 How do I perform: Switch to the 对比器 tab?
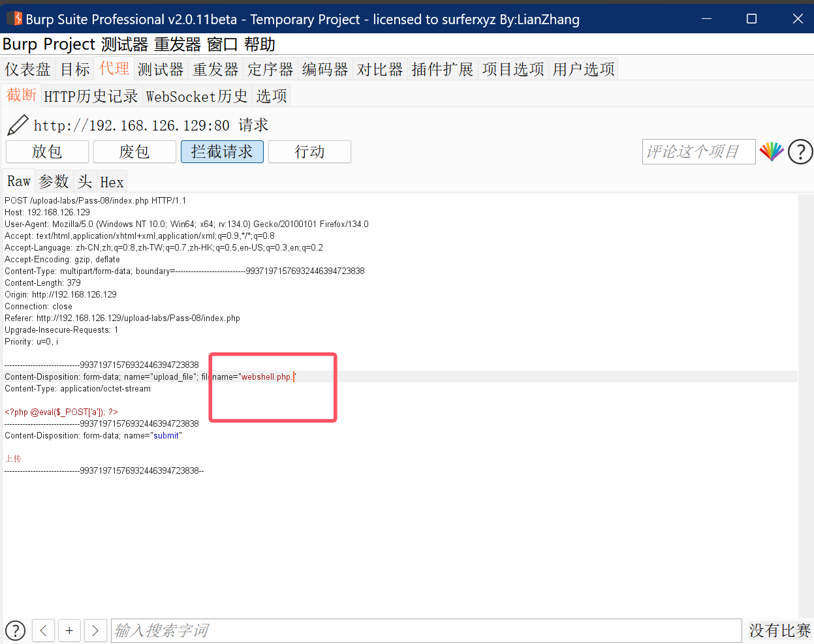(380, 69)
